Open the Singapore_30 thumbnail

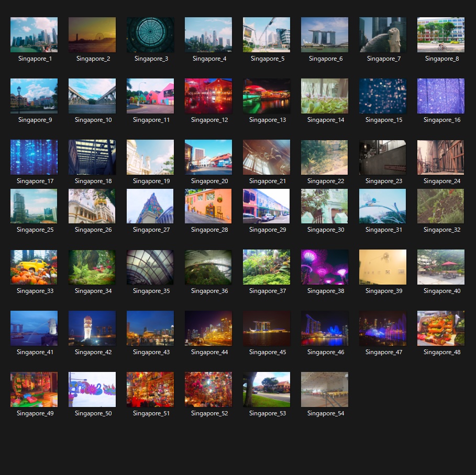[x=325, y=206]
